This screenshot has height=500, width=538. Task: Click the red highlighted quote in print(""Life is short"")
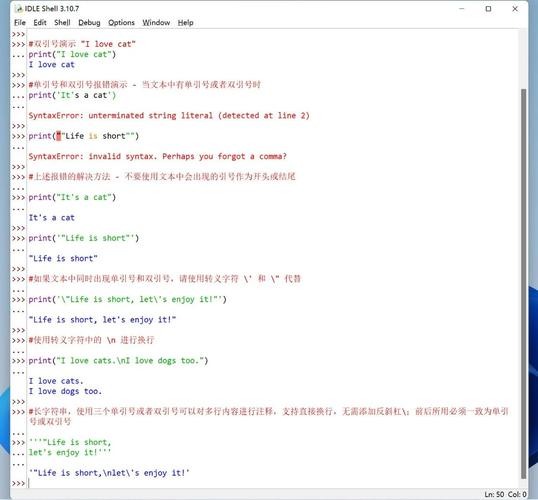pyautogui.click(x=59, y=136)
